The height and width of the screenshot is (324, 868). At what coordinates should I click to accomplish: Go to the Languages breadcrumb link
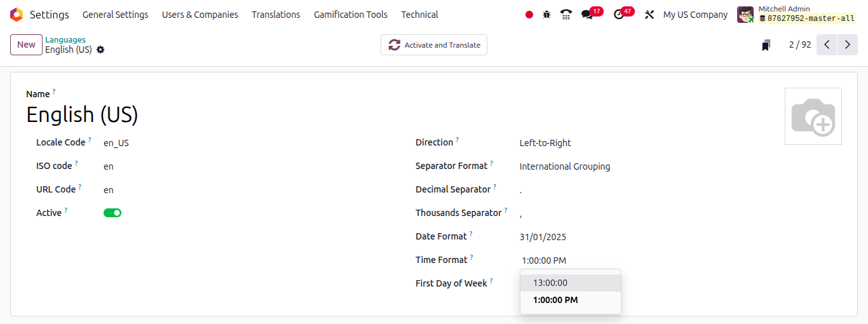point(65,39)
